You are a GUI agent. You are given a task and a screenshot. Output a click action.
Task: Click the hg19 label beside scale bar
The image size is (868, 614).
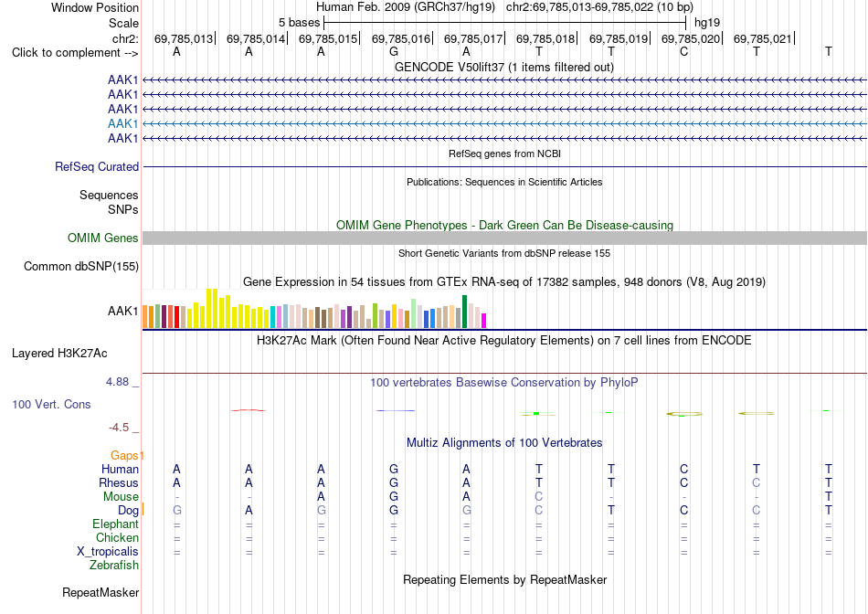point(707,23)
